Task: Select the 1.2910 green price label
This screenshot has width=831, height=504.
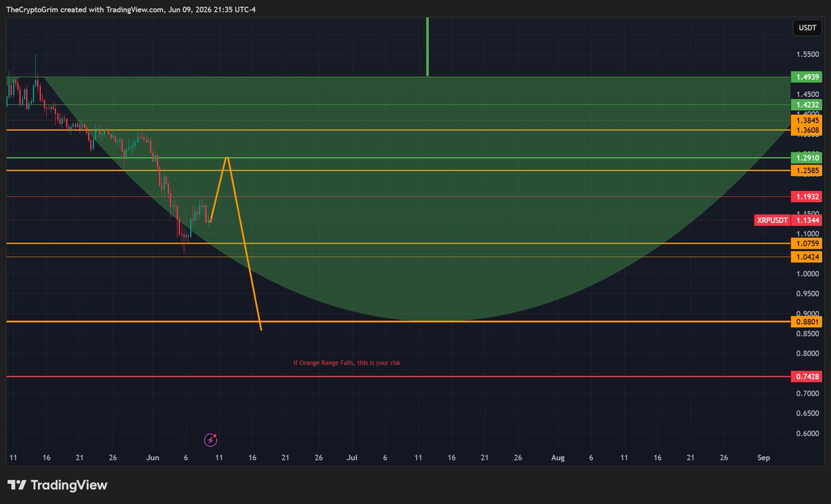Action: click(806, 158)
